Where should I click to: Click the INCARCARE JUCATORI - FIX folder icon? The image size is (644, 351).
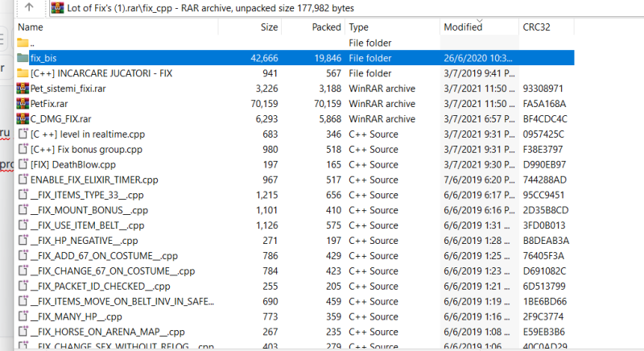pyautogui.click(x=23, y=73)
